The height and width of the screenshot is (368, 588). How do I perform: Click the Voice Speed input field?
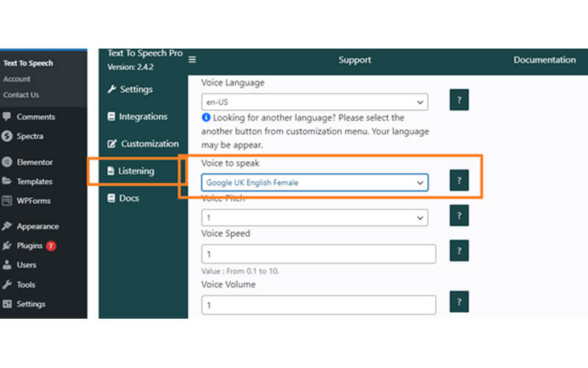[319, 254]
